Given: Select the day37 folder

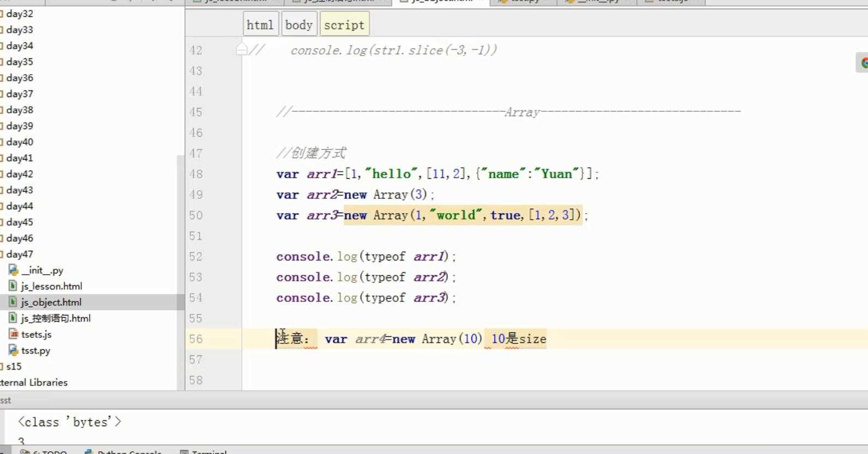Looking at the screenshot, I should click(x=20, y=94).
